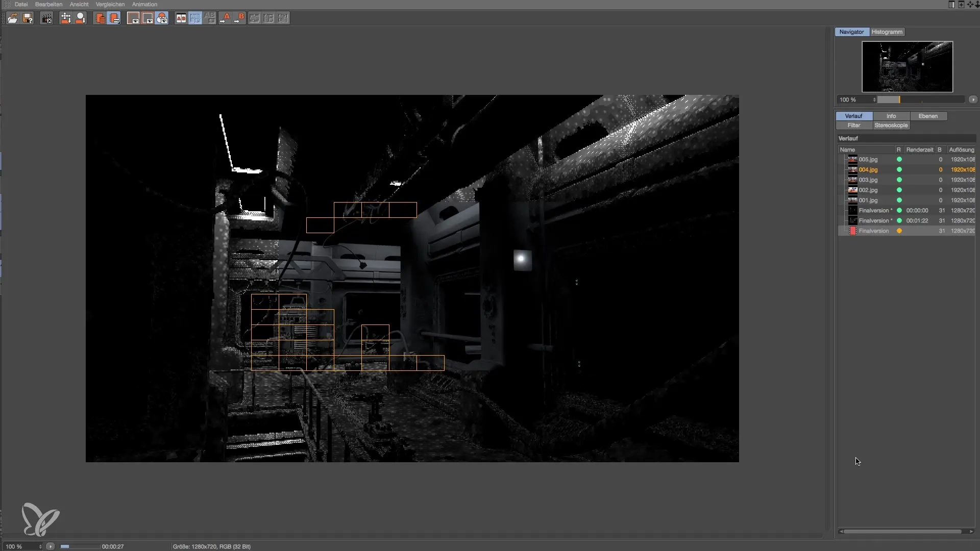Click the Remove image trash icon
Image resolution: width=980 pixels, height=551 pixels.
click(x=100, y=18)
